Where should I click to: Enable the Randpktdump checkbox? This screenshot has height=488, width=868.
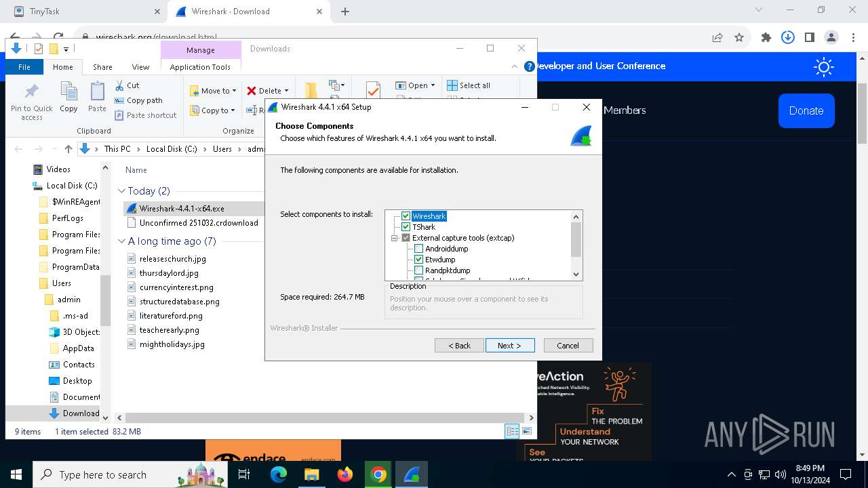tap(419, 270)
